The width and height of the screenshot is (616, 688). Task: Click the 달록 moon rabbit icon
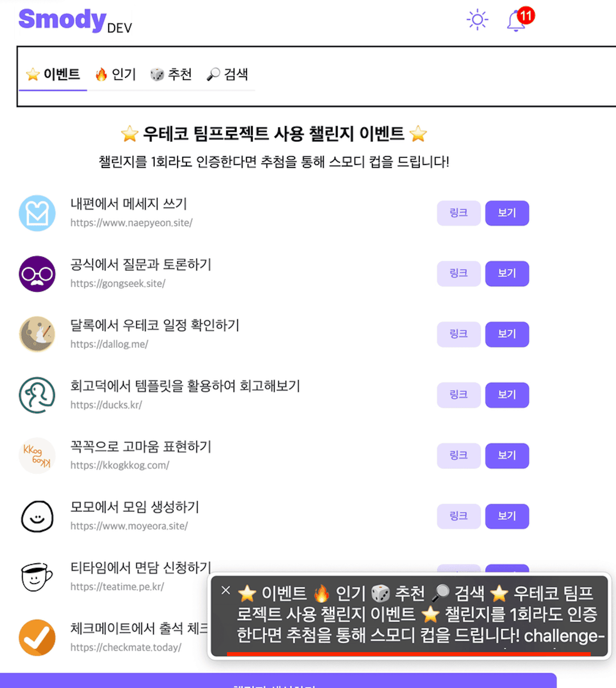(x=37, y=334)
